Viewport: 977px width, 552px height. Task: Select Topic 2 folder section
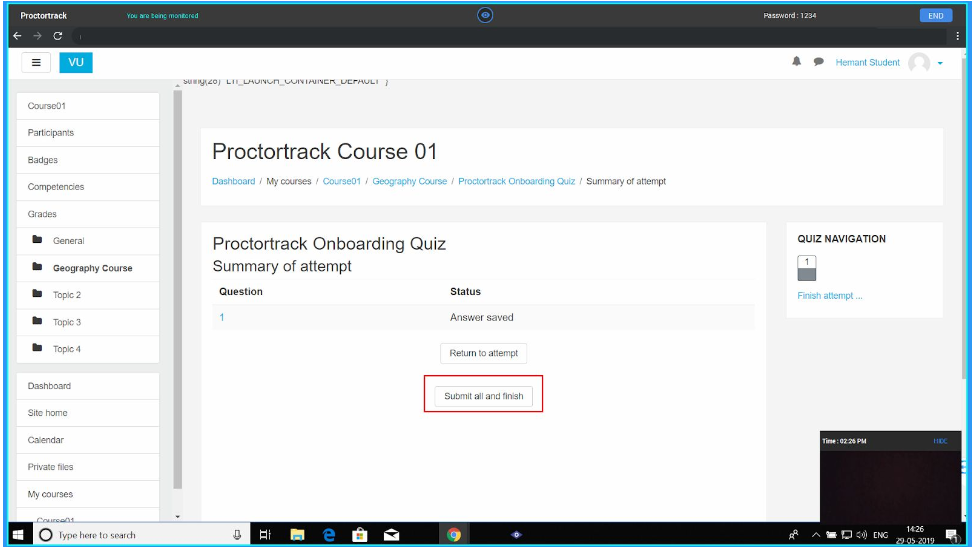pos(88,295)
